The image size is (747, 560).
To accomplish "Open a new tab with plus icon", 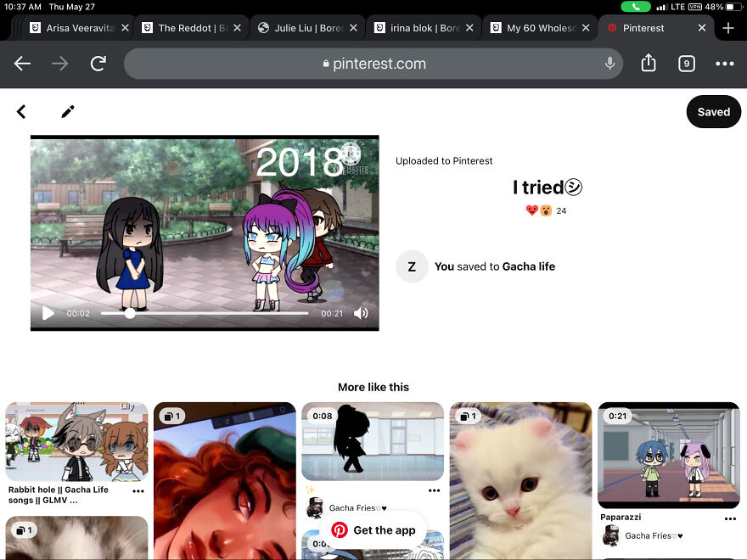I will (727, 28).
